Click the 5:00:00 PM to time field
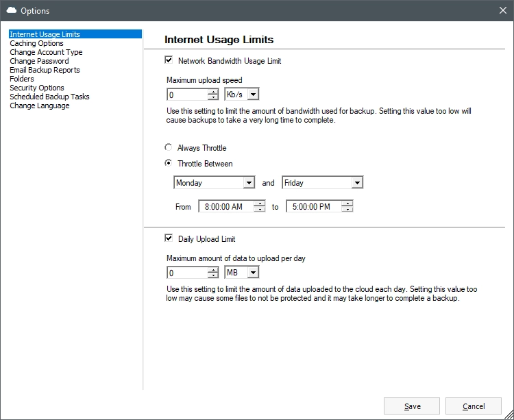 pyautogui.click(x=314, y=206)
